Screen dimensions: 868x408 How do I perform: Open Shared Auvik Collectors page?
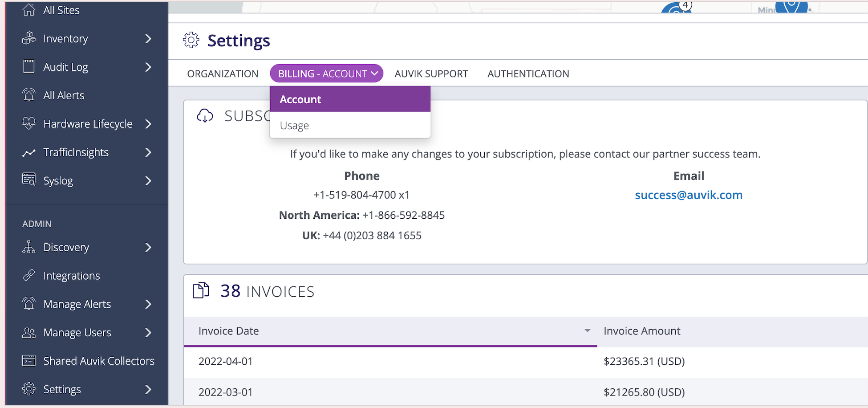pyautogui.click(x=99, y=361)
